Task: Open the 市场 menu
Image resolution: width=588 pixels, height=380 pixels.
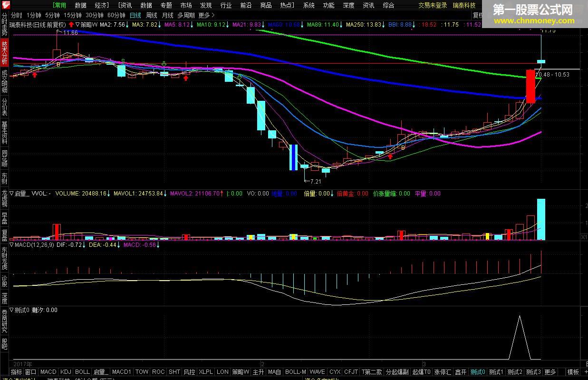Action: point(186,5)
